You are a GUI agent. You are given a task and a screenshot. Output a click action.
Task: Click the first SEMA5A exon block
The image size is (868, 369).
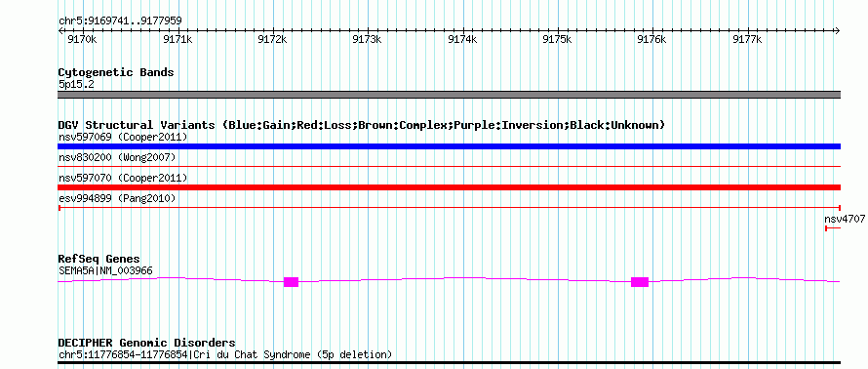(292, 282)
